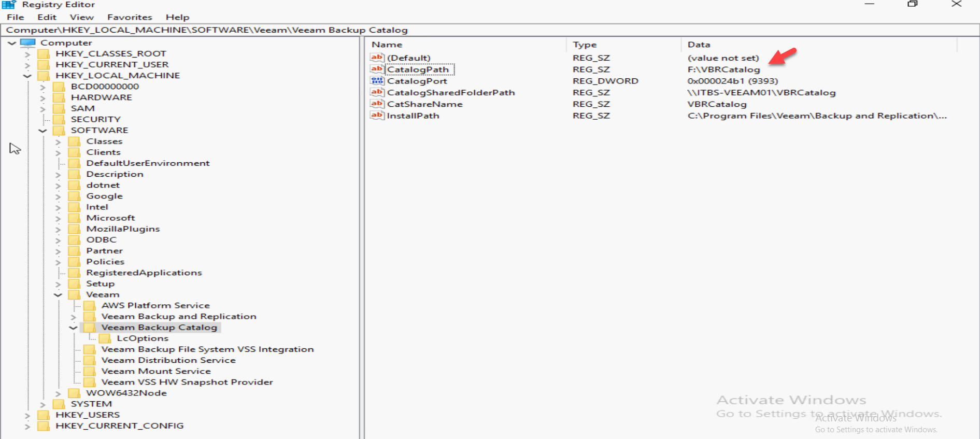This screenshot has width=980, height=439.
Task: Click the CatalogPath string value icon
Action: coord(377,69)
